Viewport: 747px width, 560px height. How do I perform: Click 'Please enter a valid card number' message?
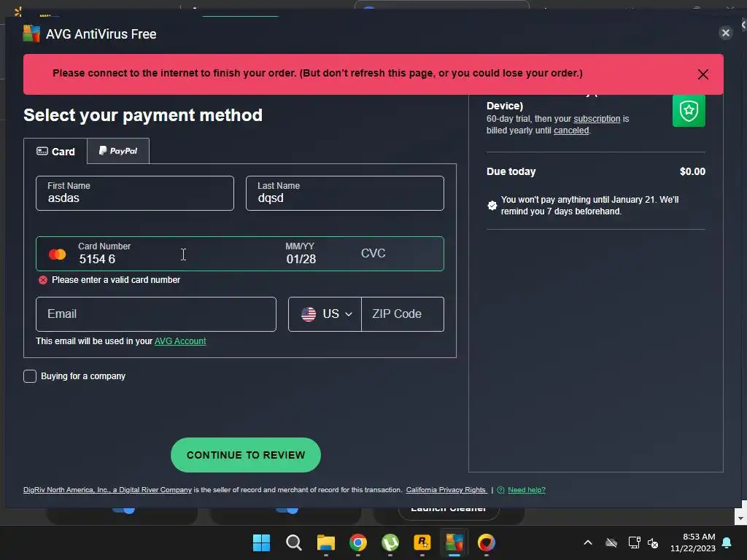[x=116, y=280]
